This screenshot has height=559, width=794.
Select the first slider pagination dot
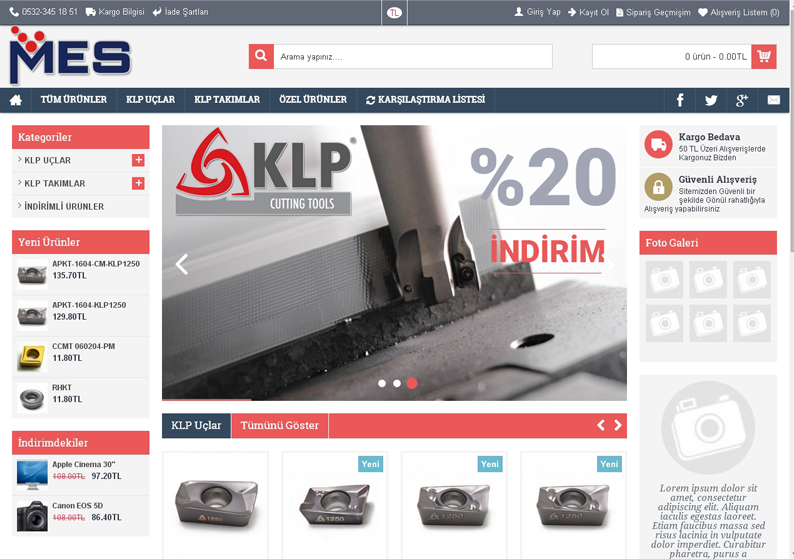click(382, 383)
